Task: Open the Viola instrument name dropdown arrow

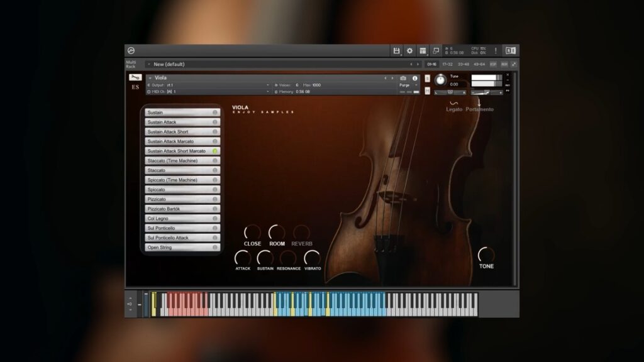Action: coord(150,78)
